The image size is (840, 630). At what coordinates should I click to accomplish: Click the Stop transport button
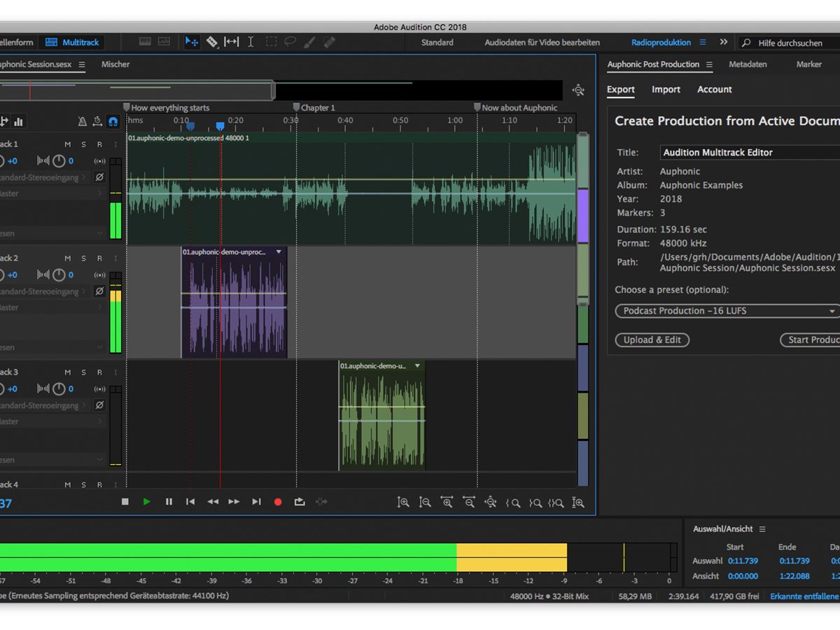125,502
